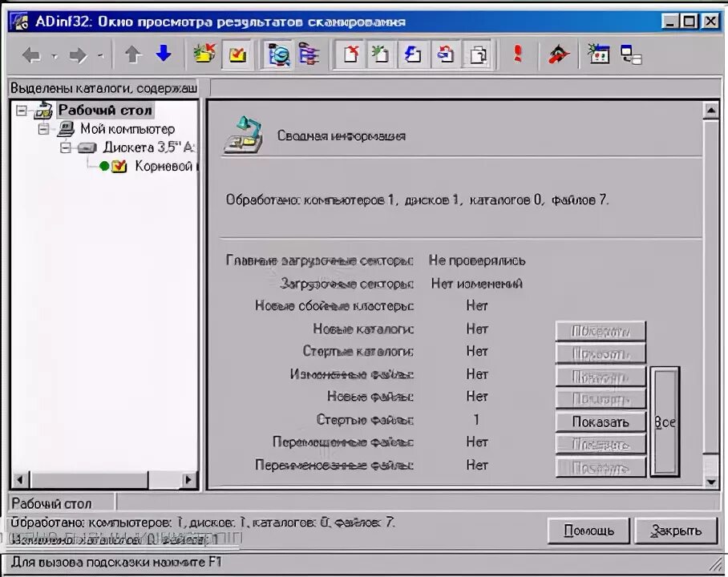This screenshot has height=577, width=728.
Task: Click grayed Показать button for Новые каталоги
Action: point(601,331)
